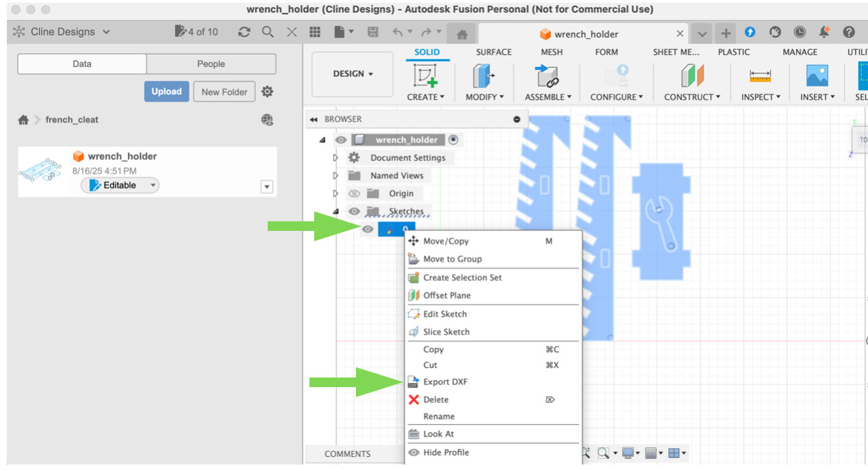The height and width of the screenshot is (470, 868).
Task: Click the Save disk icon
Action: 373,32
